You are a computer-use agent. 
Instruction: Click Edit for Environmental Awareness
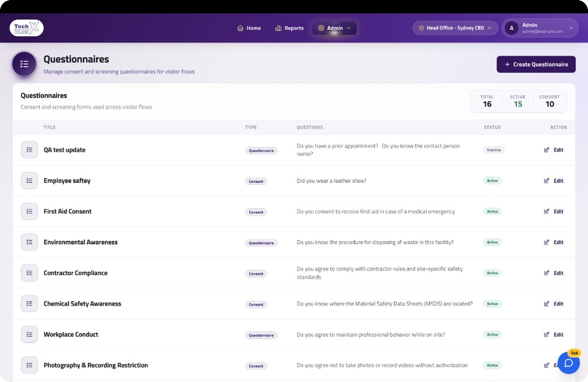(554, 242)
